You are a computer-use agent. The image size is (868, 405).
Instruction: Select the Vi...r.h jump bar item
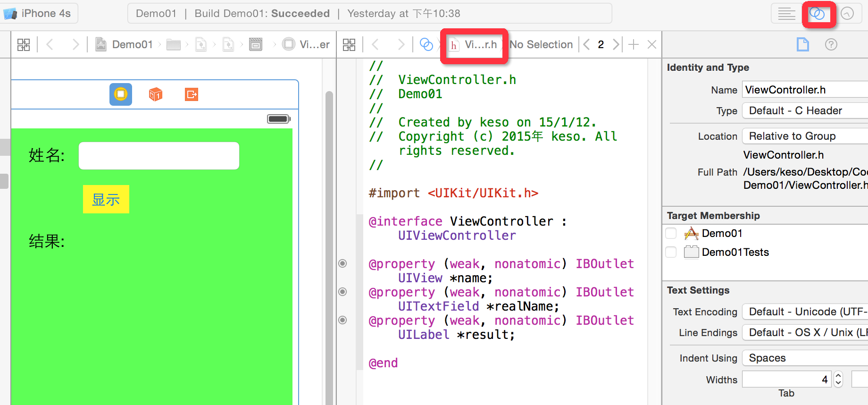pos(474,44)
